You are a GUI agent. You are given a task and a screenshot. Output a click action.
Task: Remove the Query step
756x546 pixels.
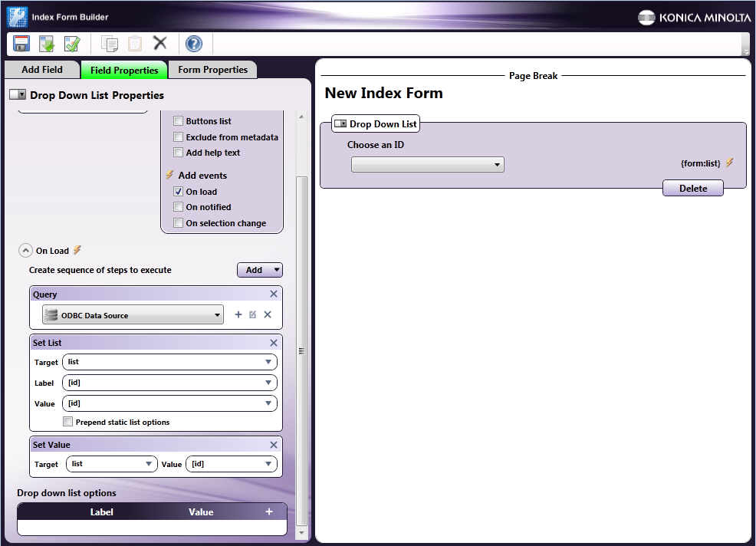click(274, 294)
